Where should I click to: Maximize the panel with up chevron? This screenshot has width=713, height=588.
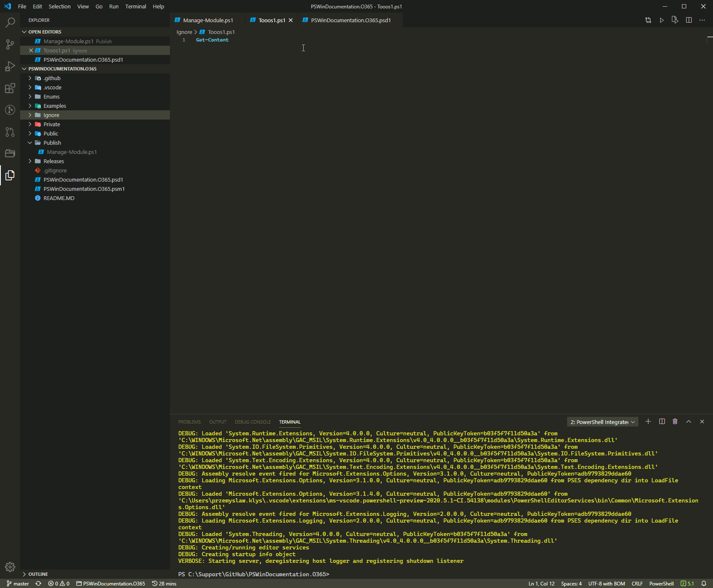point(689,421)
